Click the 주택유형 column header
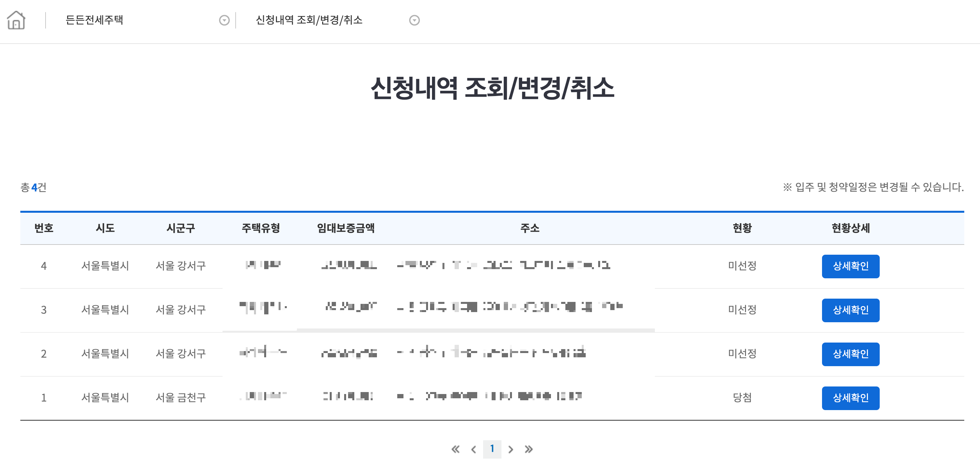This screenshot has height=474, width=980. 261,228
